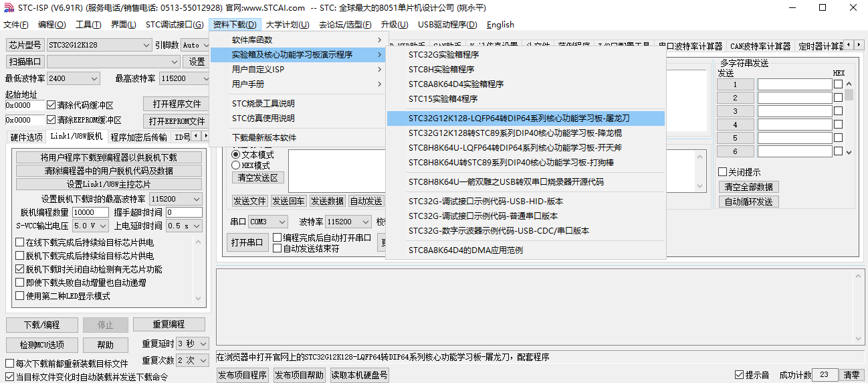Select STC32G实验箱程序 from submenu
The image size is (868, 383).
(526, 55)
